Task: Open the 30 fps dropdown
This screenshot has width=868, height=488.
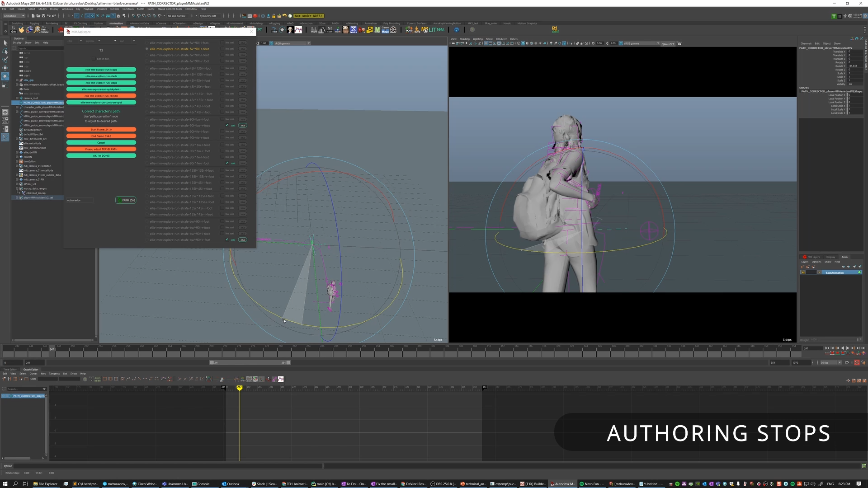Action: click(x=831, y=362)
